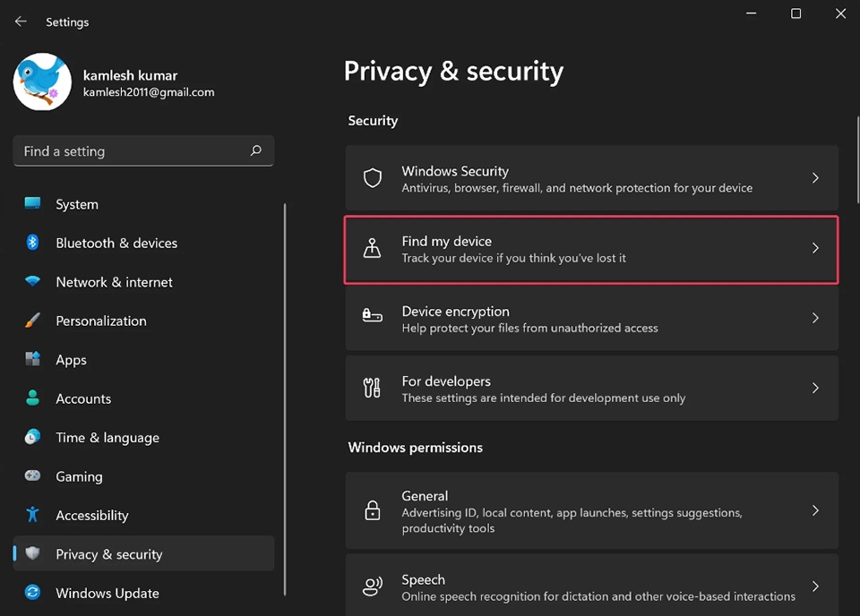860x616 pixels.
Task: Expand the General permissions chevron
Action: tap(815, 510)
